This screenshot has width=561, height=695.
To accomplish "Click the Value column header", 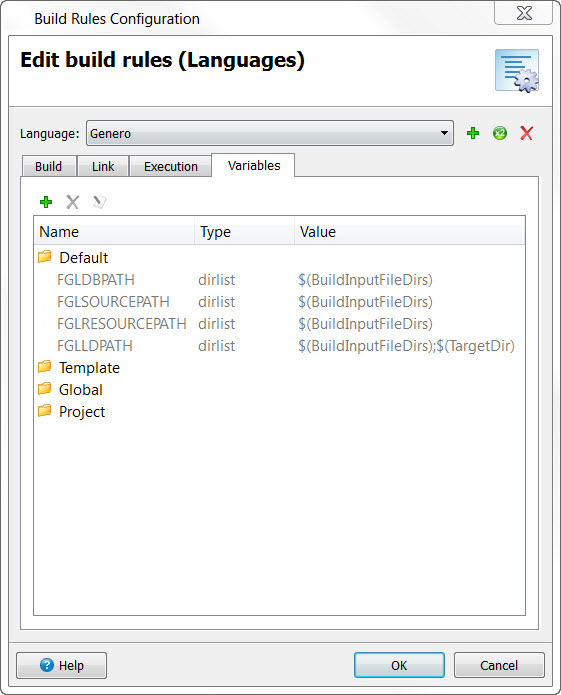I will [x=409, y=231].
